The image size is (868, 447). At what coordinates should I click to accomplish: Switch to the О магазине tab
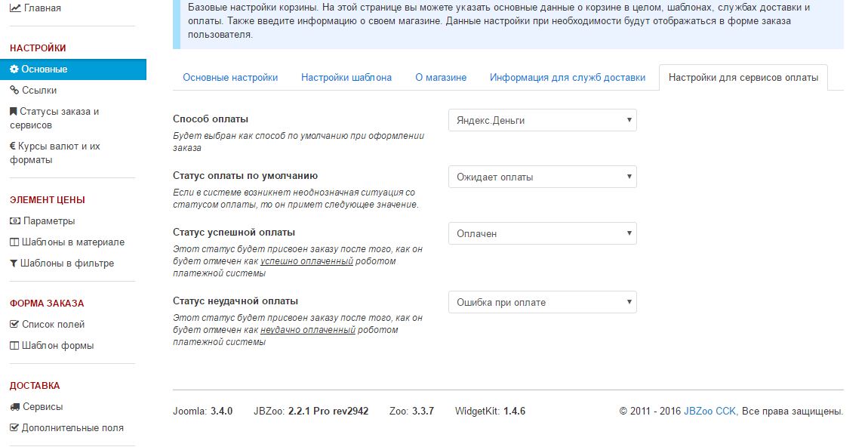[441, 78]
